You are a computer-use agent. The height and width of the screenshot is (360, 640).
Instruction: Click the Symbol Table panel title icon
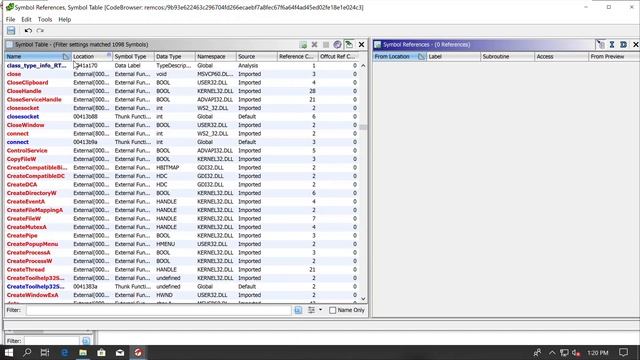tap(9, 44)
